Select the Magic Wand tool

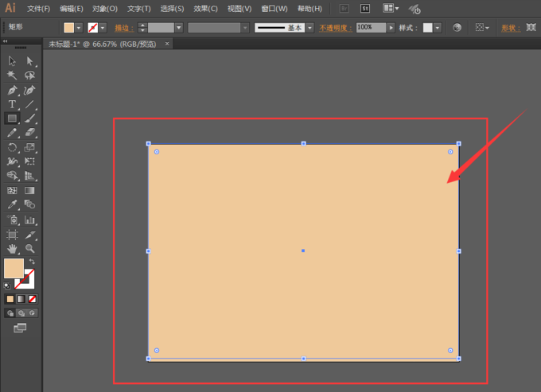point(12,76)
